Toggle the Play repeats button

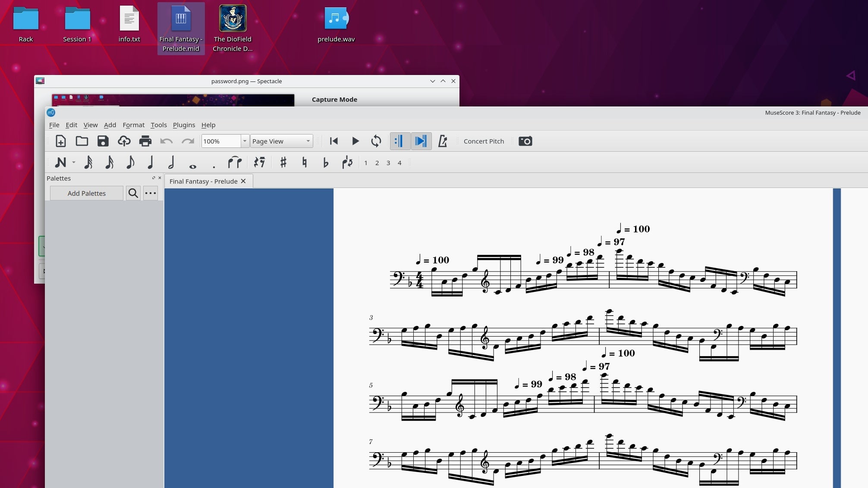pos(399,141)
